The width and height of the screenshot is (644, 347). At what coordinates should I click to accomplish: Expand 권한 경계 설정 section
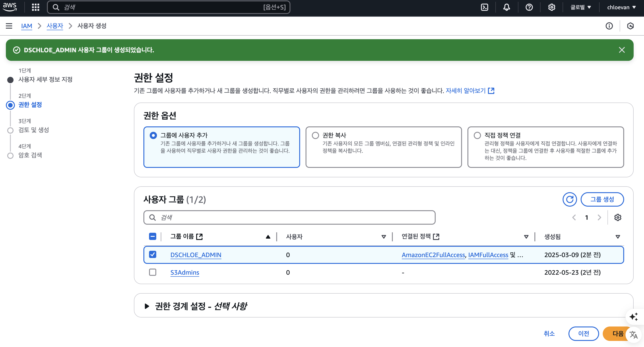[147, 306]
